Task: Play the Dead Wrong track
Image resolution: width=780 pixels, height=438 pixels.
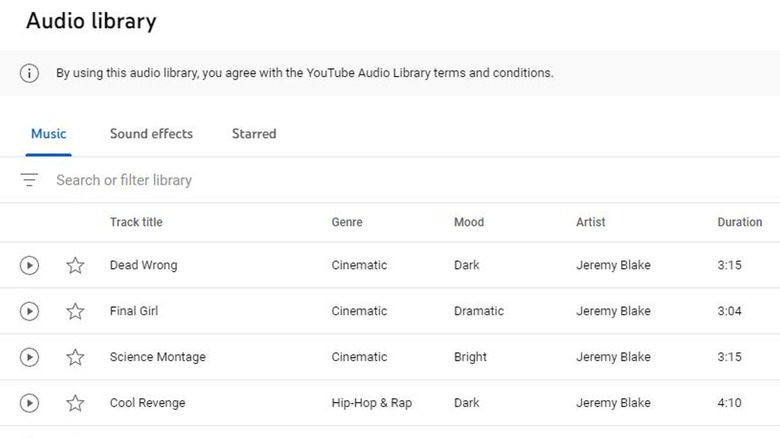Action: click(x=30, y=265)
